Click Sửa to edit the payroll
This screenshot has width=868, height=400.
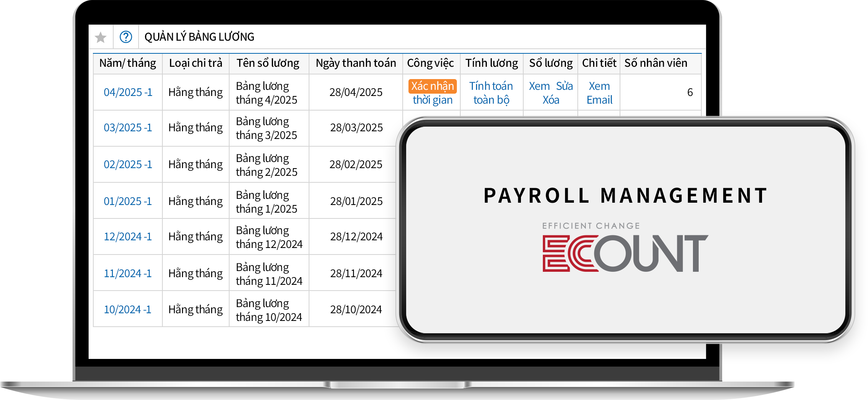coord(564,86)
